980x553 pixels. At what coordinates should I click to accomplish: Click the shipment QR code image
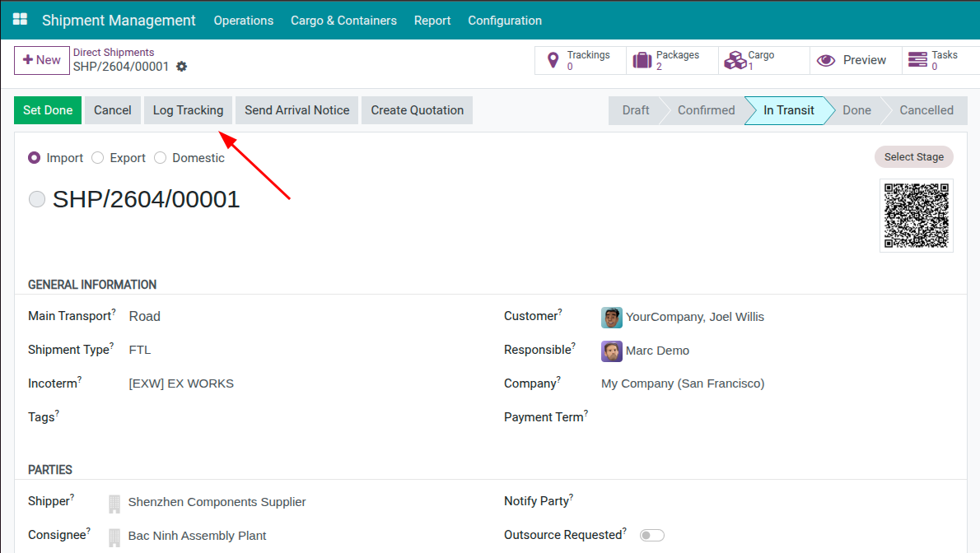coord(917,216)
